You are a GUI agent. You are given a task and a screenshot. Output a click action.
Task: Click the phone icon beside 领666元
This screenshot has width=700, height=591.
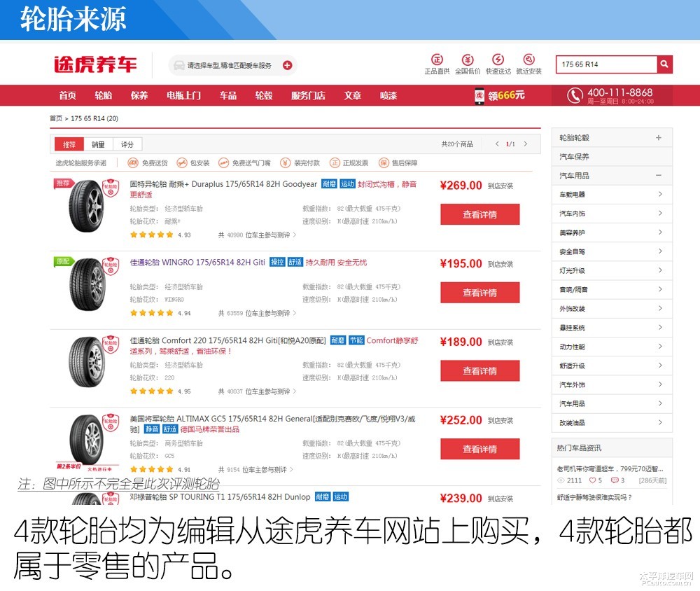click(x=479, y=96)
